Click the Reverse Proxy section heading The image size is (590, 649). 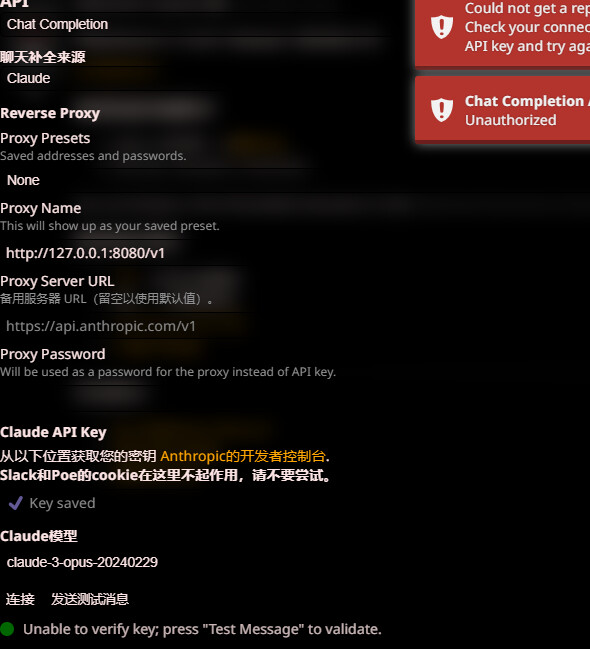click(50, 113)
